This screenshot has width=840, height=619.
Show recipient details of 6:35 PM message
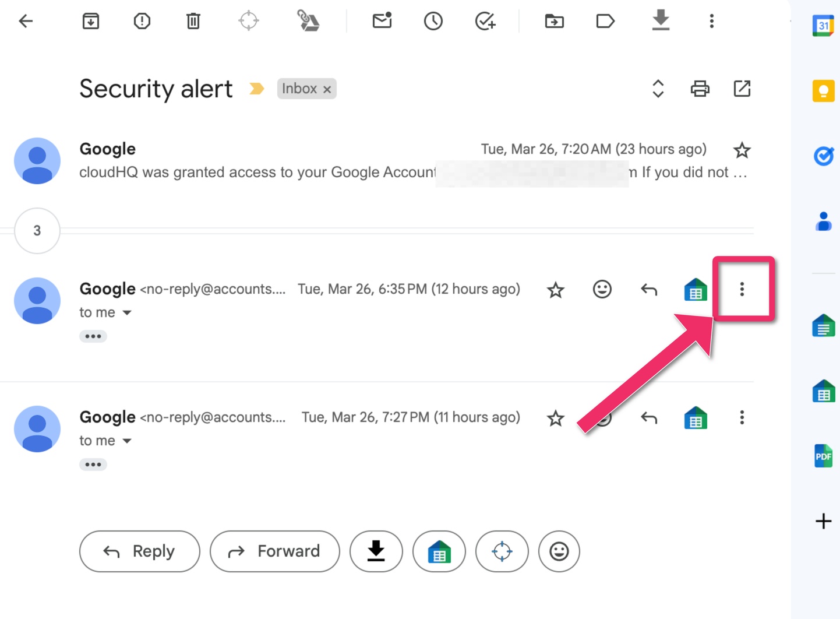(127, 313)
